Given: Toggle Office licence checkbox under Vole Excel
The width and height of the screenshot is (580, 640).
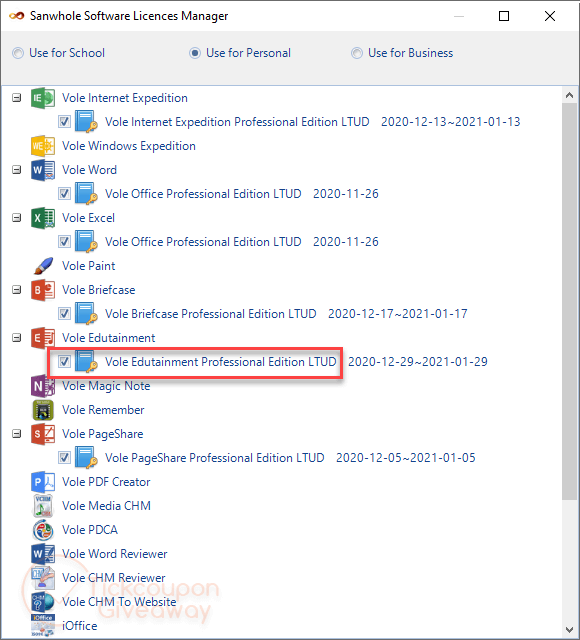Looking at the screenshot, I should (x=64, y=242).
